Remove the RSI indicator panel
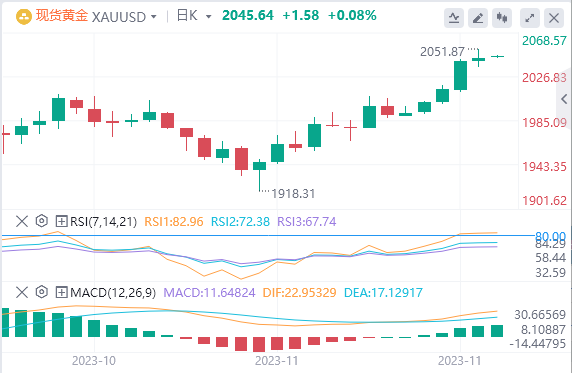 (x=22, y=221)
